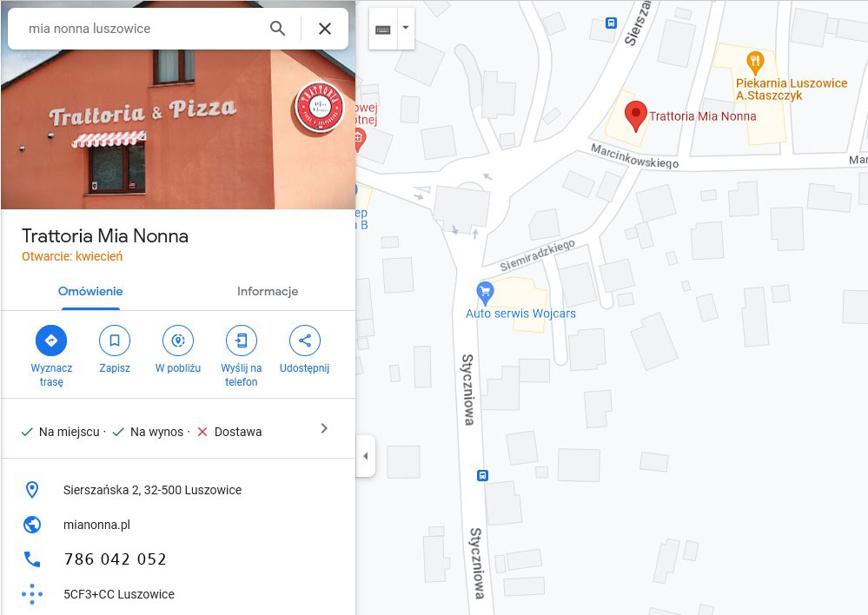Image resolution: width=868 pixels, height=615 pixels.
Task: Save place with Zapisz icon
Action: [x=115, y=340]
